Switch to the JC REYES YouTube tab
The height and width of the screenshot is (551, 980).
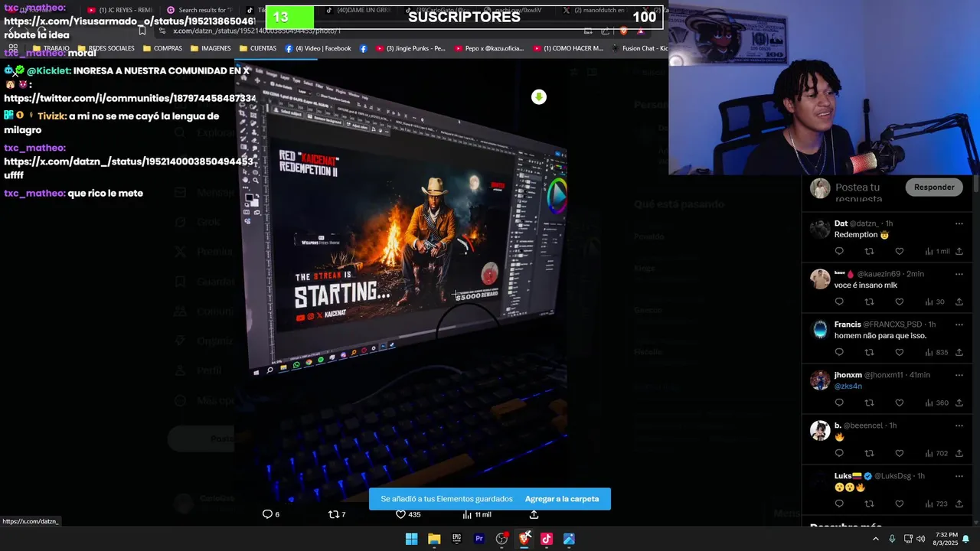tap(119, 10)
